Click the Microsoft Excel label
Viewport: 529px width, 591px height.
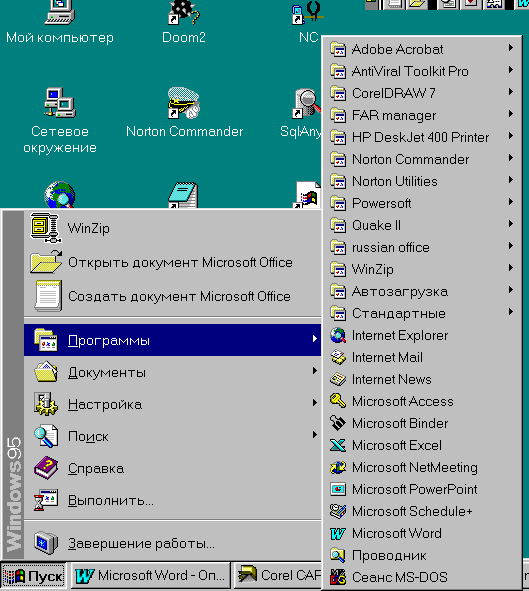[397, 446]
